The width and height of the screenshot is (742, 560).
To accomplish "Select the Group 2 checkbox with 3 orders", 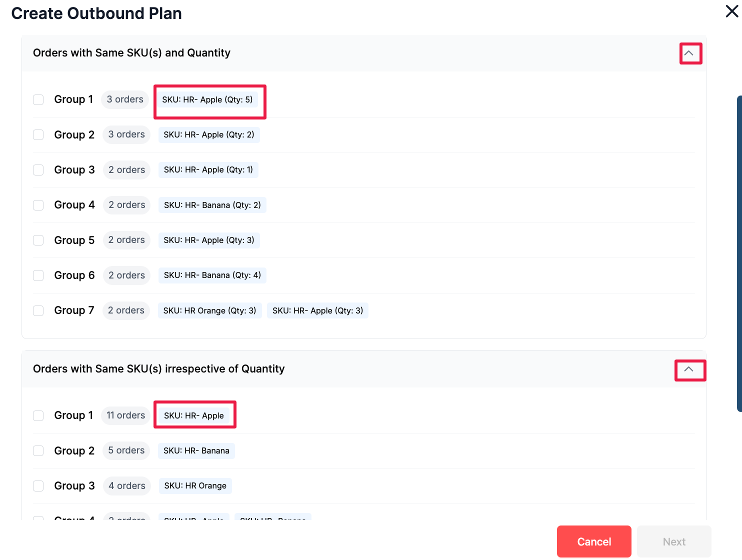I will click(x=38, y=135).
